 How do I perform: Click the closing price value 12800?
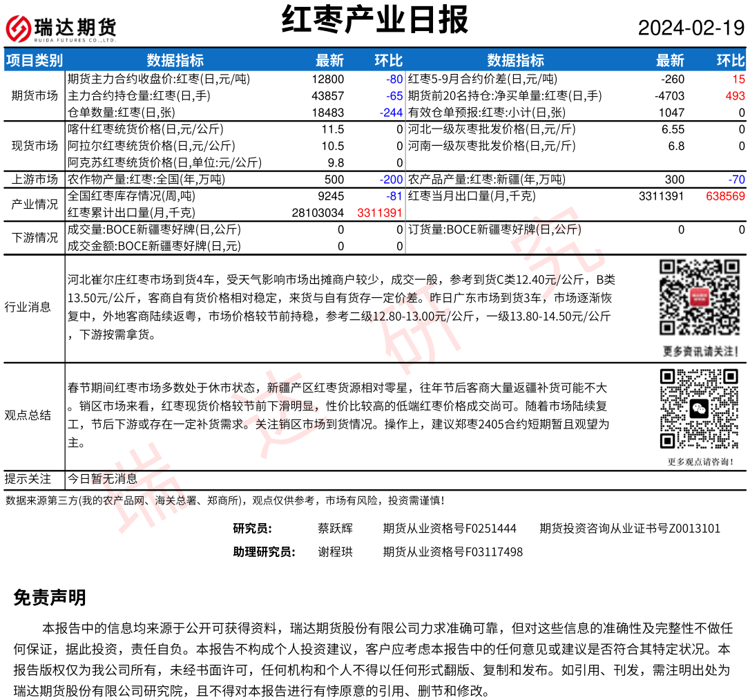[327, 79]
